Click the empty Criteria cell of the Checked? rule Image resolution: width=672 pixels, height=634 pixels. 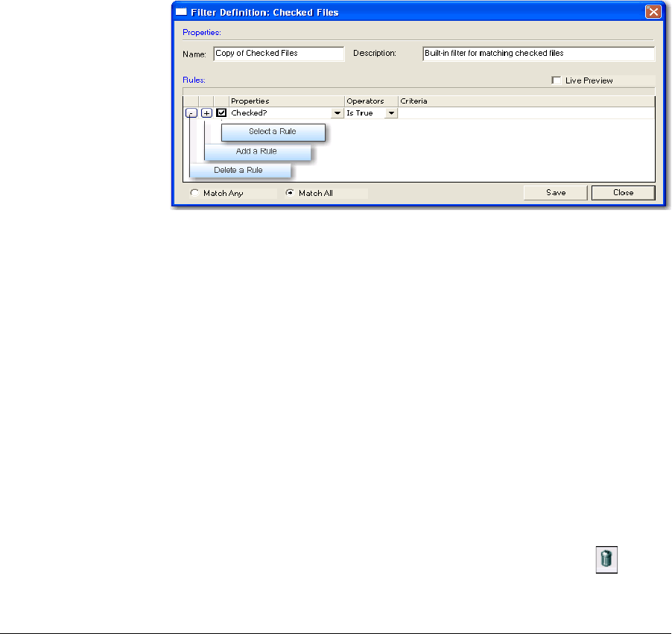[526, 113]
